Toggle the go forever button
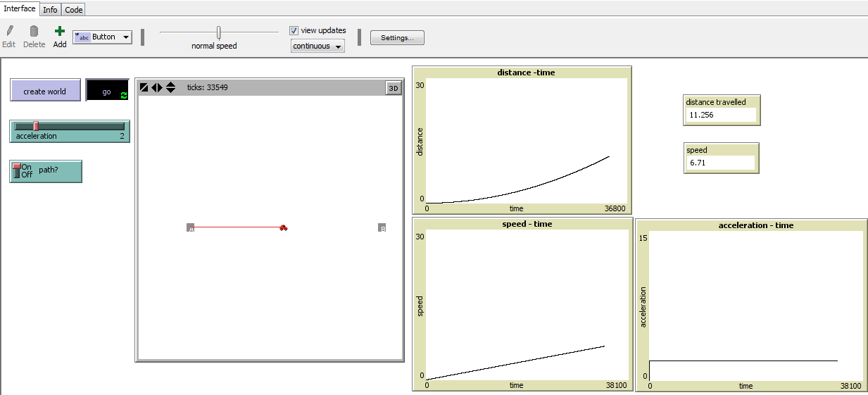This screenshot has height=395, width=868. (107, 91)
